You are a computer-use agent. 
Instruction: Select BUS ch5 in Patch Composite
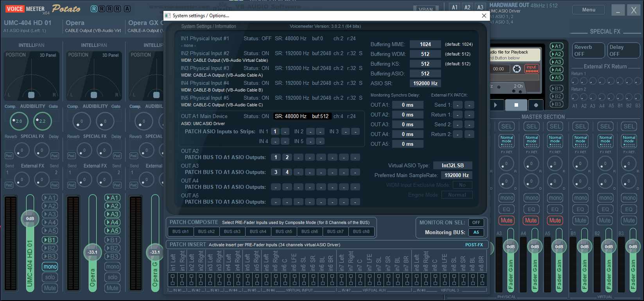pyautogui.click(x=283, y=231)
